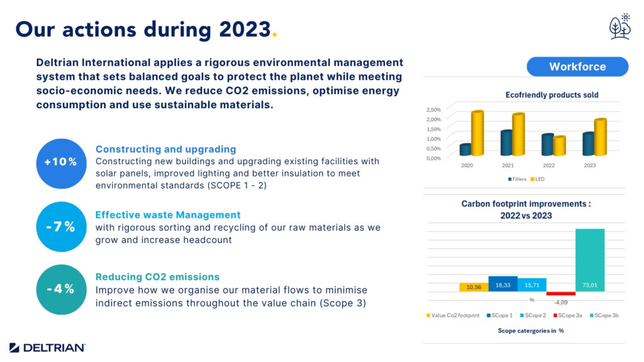This screenshot has height=362, width=644.
Task: Click the tree and sun icon
Action: pos(619,26)
